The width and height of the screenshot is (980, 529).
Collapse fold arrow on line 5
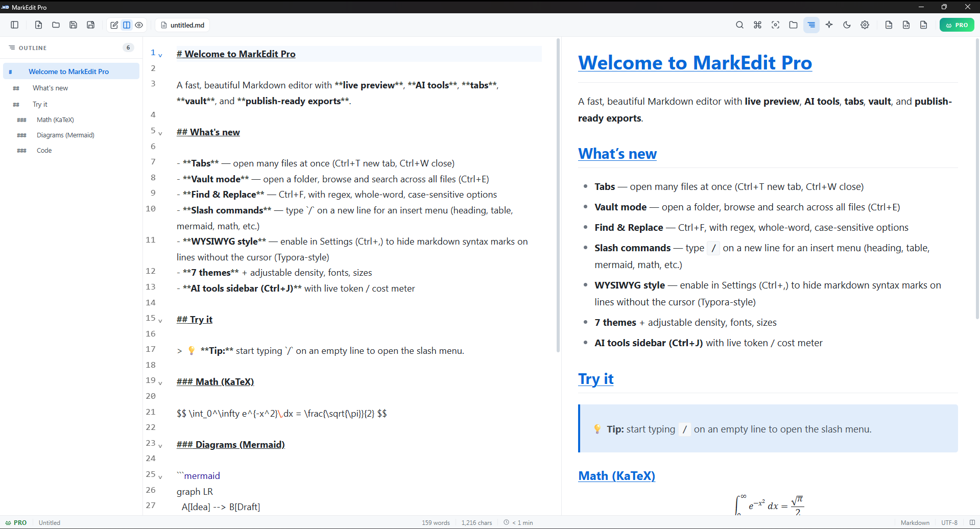pyautogui.click(x=160, y=133)
